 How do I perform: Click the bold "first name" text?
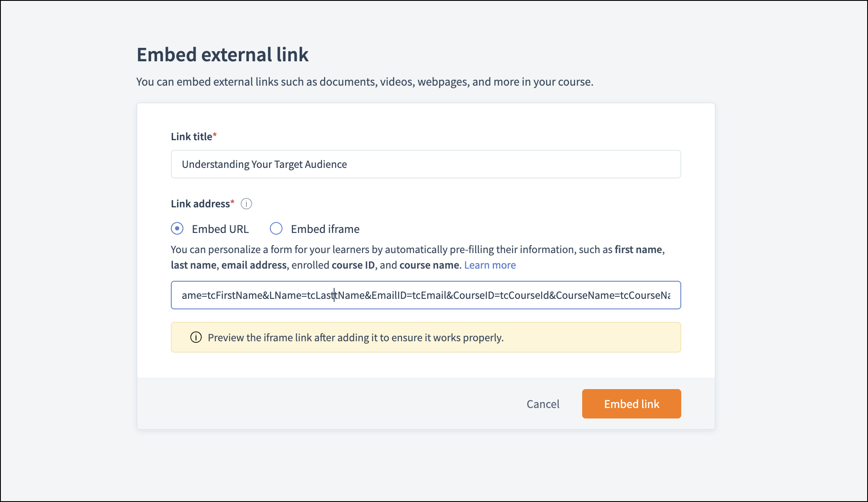click(638, 250)
